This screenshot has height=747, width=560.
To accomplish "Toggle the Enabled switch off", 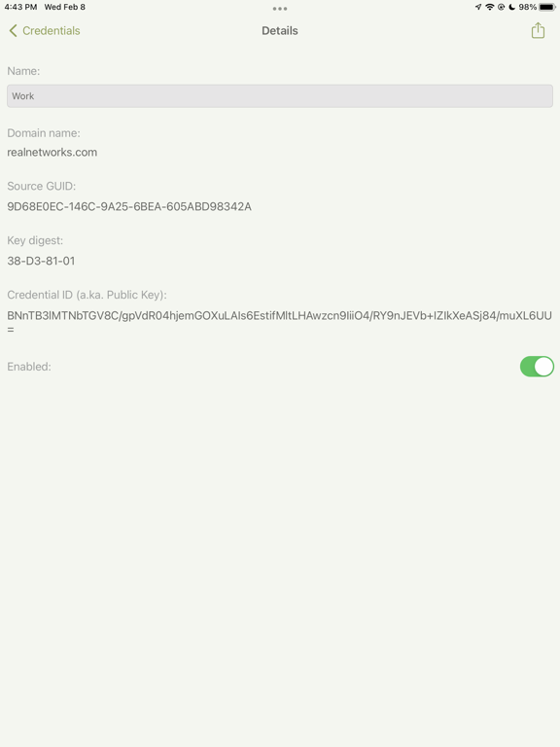I will tap(537, 367).
